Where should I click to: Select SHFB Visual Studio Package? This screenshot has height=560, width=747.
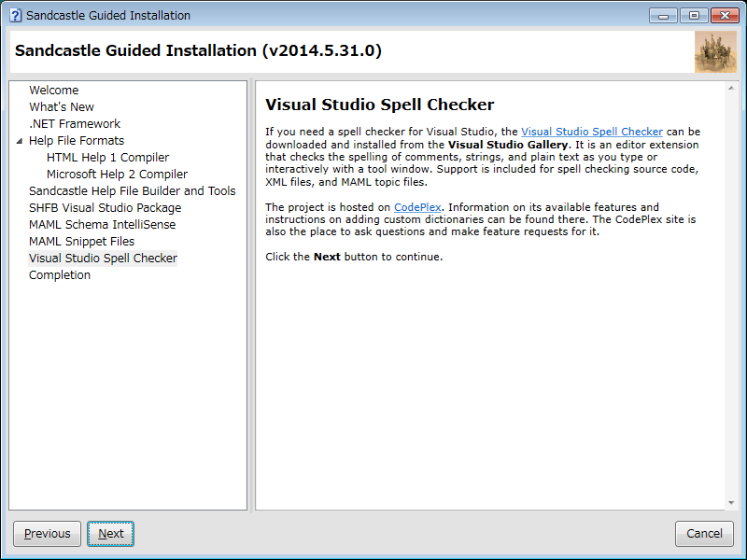[106, 207]
